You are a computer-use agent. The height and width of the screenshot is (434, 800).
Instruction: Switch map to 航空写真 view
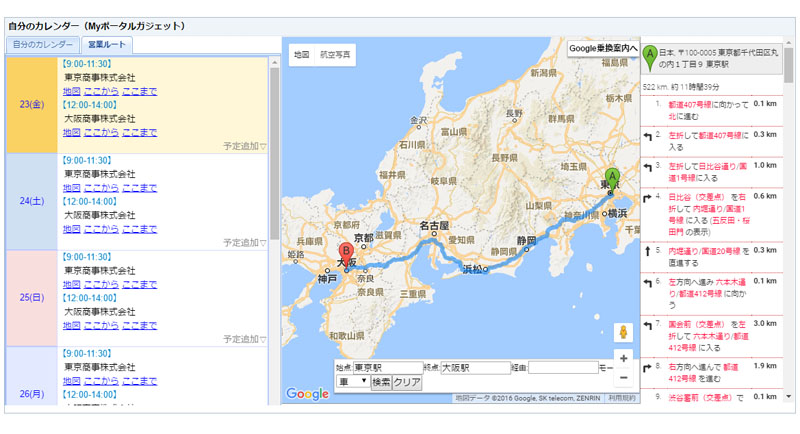pyautogui.click(x=335, y=55)
